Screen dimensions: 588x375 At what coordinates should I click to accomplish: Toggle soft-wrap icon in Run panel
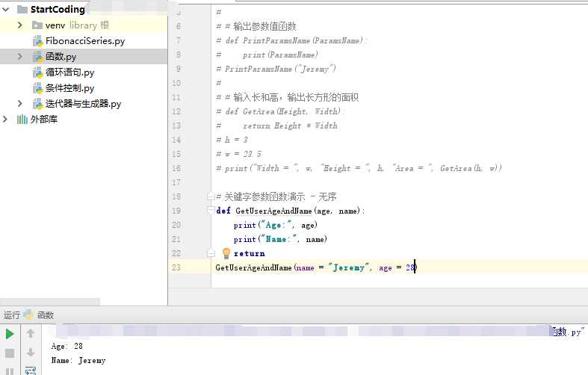click(31, 371)
